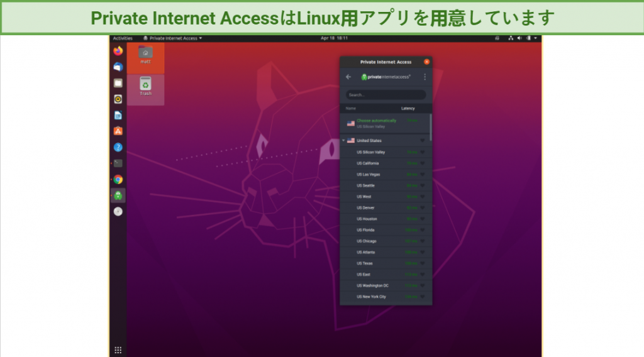Connect to US West
Viewport: 644px width, 357px height.
coord(384,197)
